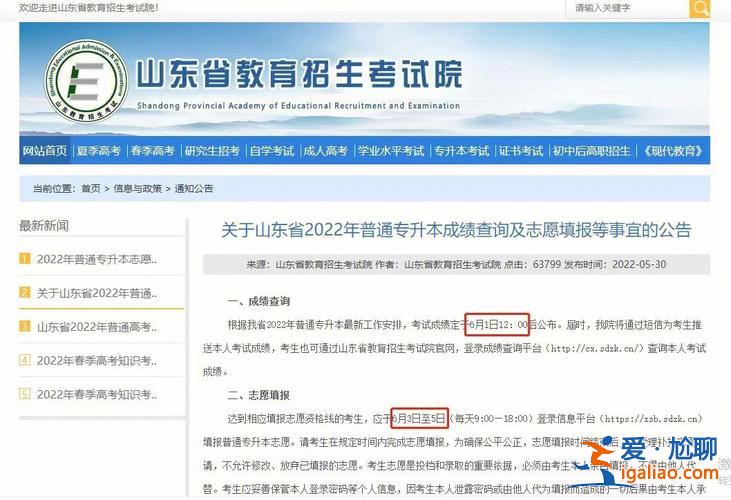Click rank badge 2 in latest news
Screen dimensions: 731x500
pos(25,292)
